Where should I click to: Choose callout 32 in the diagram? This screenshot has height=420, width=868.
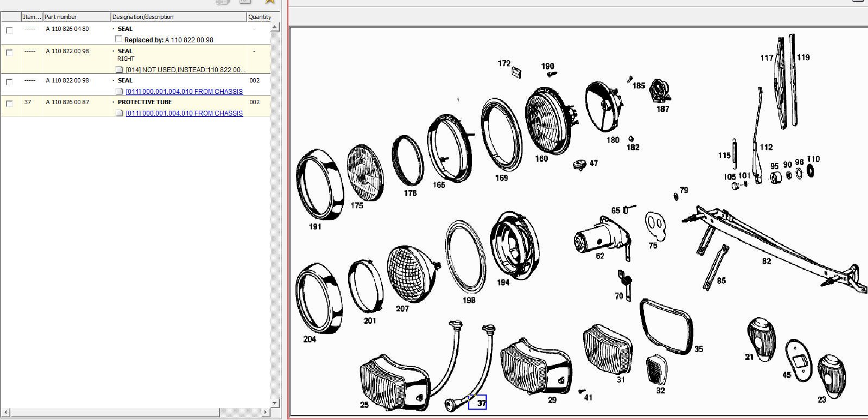pyautogui.click(x=661, y=390)
